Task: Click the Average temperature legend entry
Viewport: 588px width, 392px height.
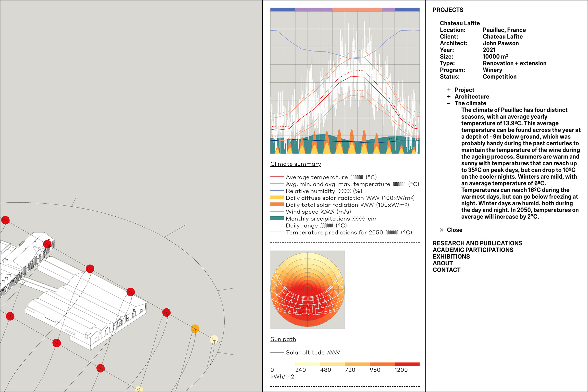Action: (323, 177)
